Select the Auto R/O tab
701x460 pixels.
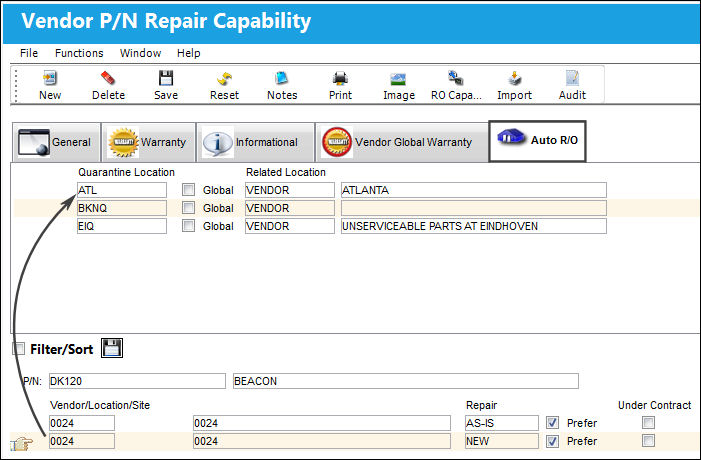point(537,141)
